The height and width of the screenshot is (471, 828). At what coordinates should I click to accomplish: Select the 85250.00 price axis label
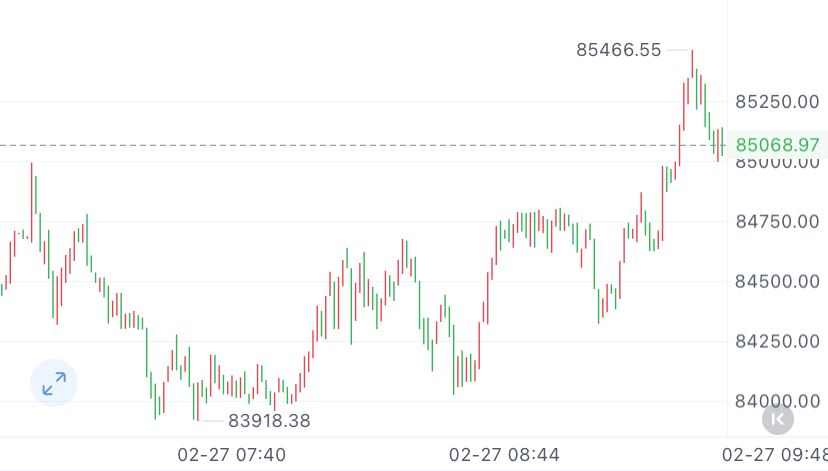tap(777, 101)
